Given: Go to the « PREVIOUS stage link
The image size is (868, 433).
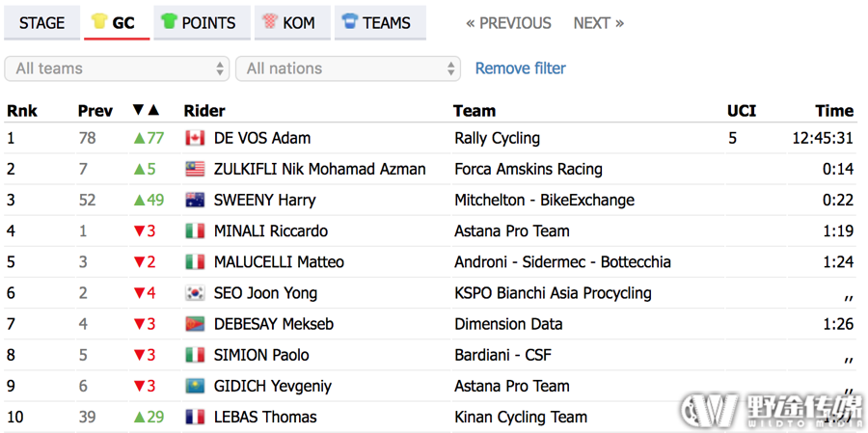Looking at the screenshot, I should point(508,23).
